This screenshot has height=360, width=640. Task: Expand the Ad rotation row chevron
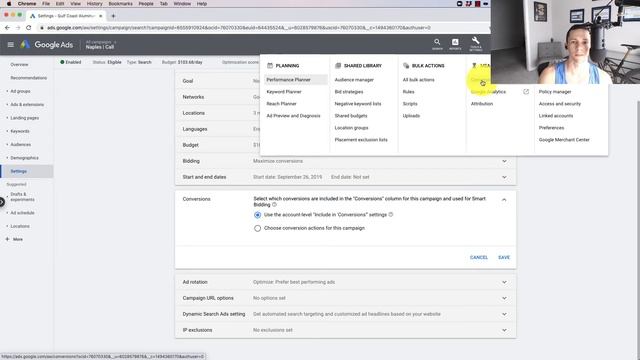504,282
